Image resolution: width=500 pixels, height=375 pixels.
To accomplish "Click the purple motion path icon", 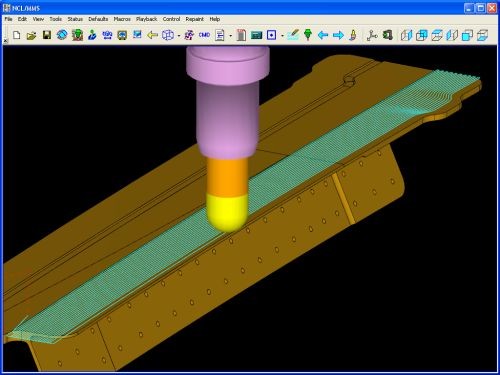I will tap(189, 35).
